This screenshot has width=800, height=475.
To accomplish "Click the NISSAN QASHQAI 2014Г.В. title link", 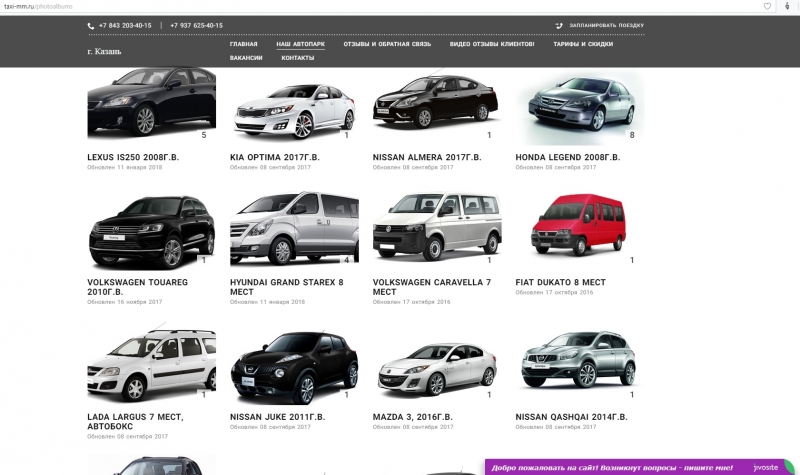I will click(571, 417).
